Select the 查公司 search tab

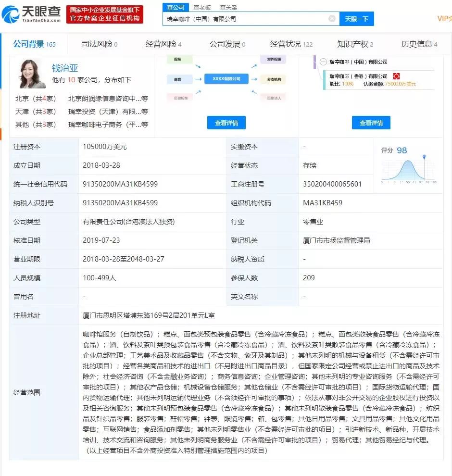pos(176,7)
